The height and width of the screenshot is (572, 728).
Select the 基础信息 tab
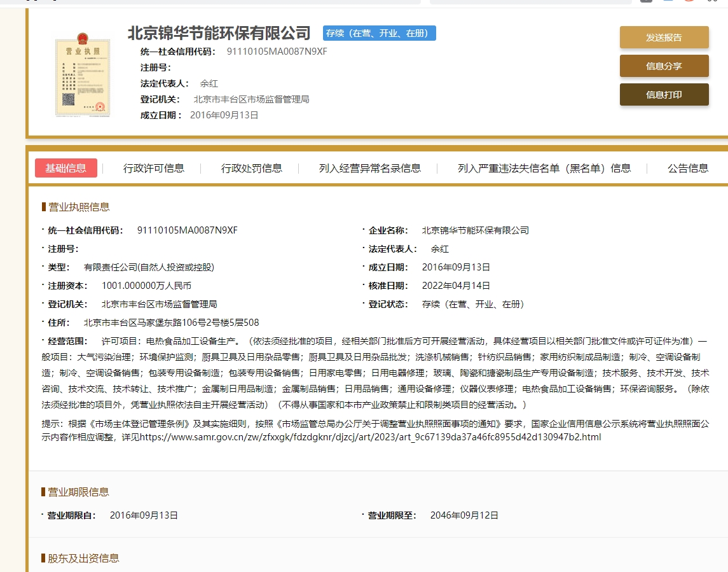click(66, 168)
